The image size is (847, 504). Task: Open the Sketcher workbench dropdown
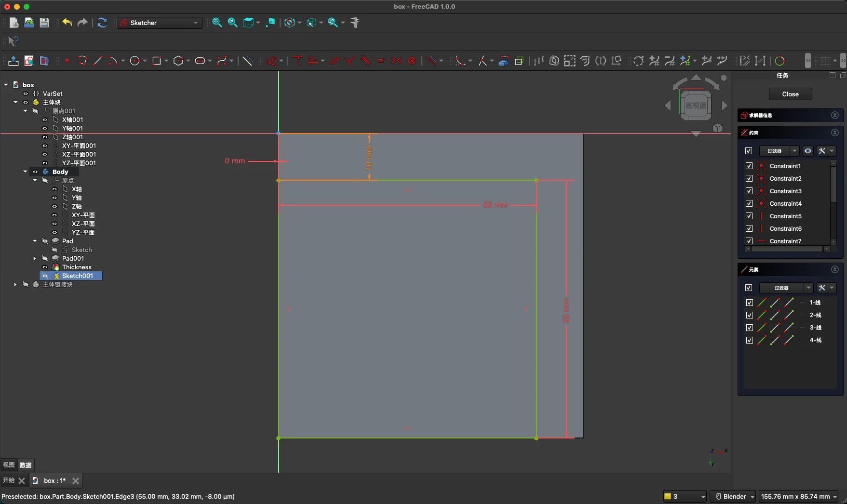click(160, 23)
